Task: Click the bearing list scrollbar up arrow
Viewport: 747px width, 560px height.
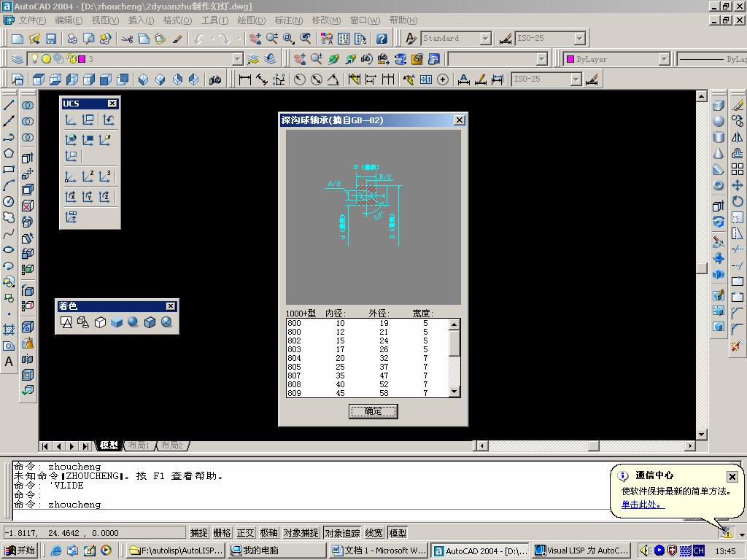Action: click(454, 324)
